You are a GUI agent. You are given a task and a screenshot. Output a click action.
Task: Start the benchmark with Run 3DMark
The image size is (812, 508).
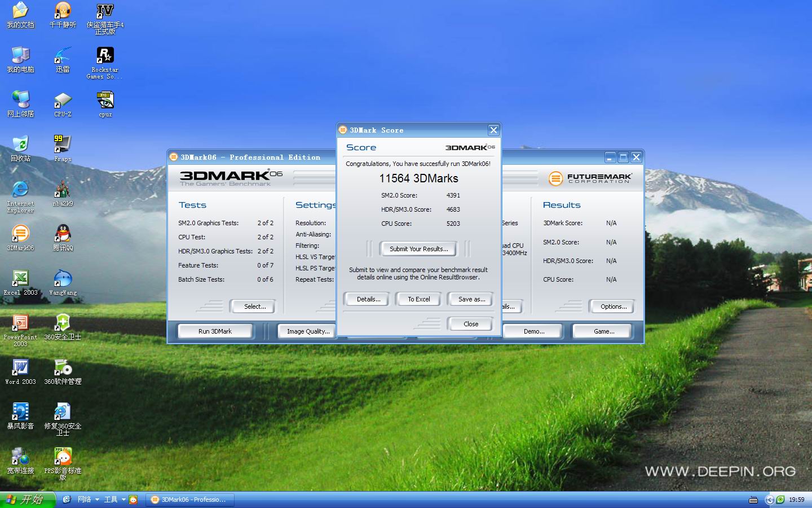tap(215, 331)
